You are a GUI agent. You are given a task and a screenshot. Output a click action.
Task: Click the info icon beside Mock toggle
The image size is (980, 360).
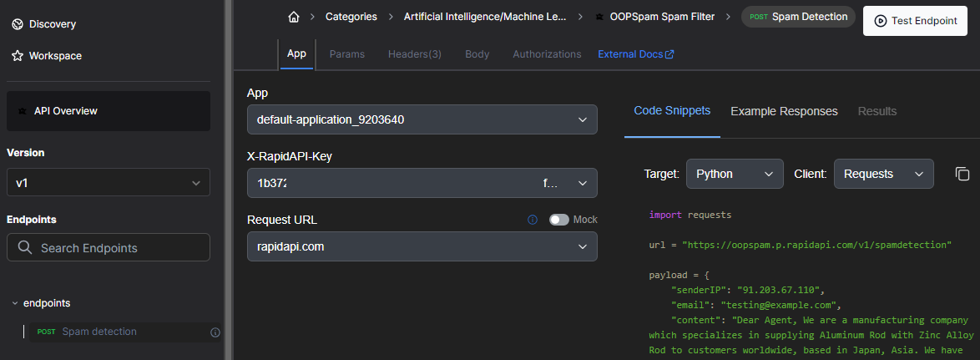coord(533,220)
